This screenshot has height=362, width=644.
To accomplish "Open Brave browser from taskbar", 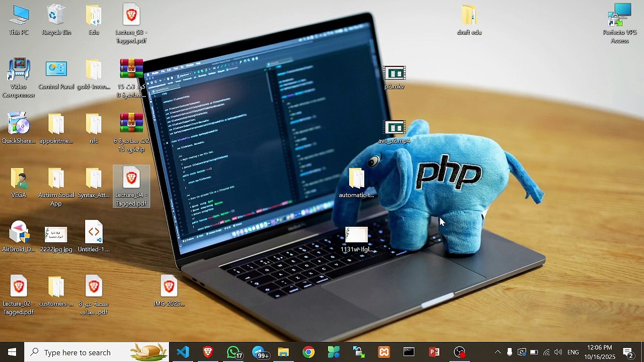I will tap(208, 352).
